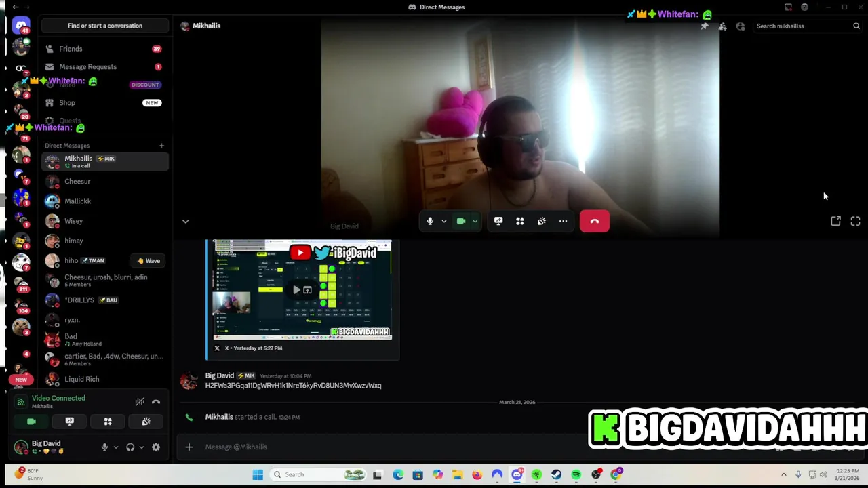This screenshot has width=868, height=488.
Task: Open Message Requests
Action: pyautogui.click(x=105, y=66)
